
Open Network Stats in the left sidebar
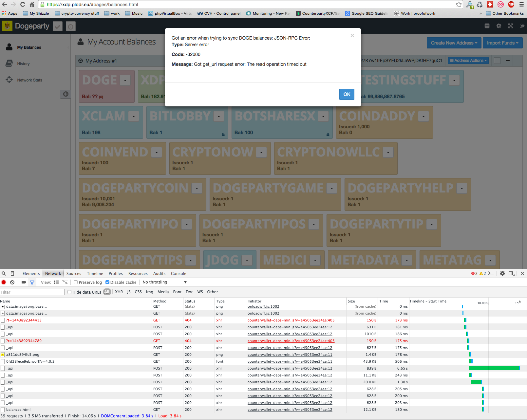point(29,80)
